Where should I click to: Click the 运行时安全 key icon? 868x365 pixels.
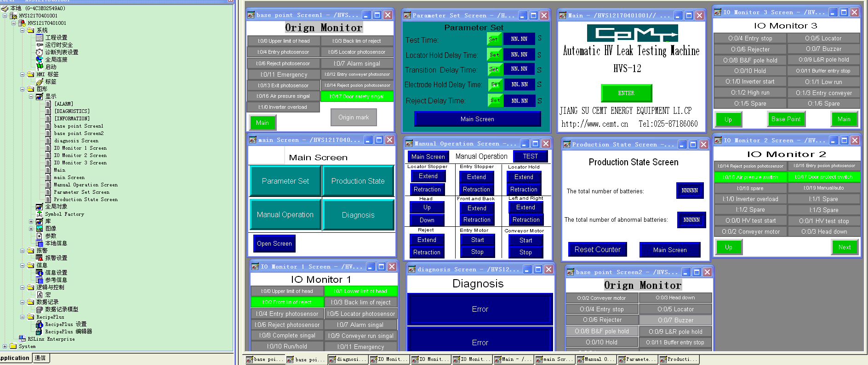click(x=40, y=45)
